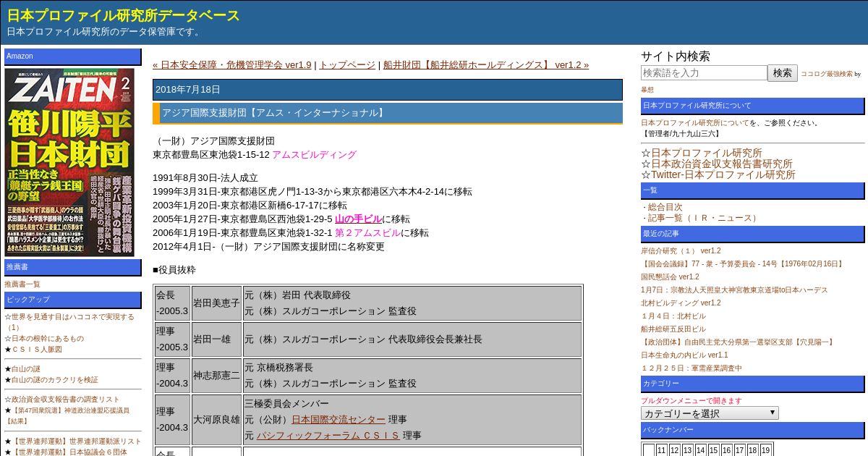Open recent article 自由民主党大分県第一選挙区支部
868x456 pixels.
tap(739, 342)
